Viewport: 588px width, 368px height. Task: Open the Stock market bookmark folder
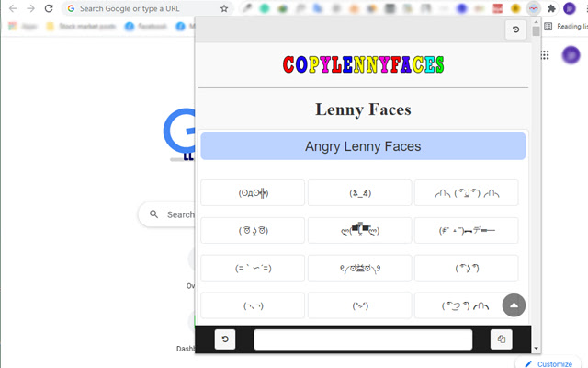(81, 27)
